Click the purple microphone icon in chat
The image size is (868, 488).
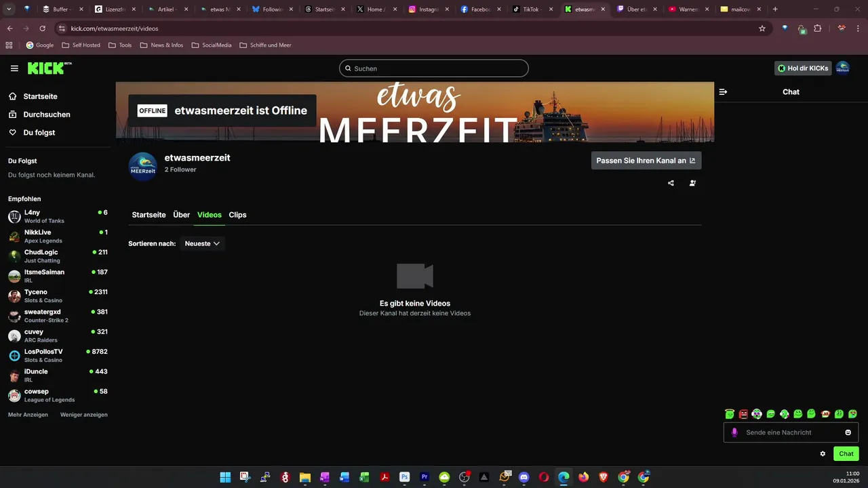point(734,432)
